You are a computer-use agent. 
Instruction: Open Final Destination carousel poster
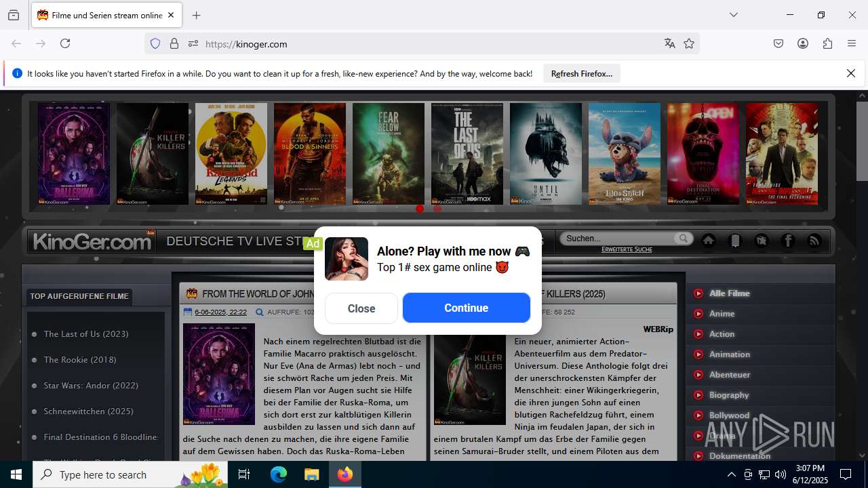coord(703,154)
